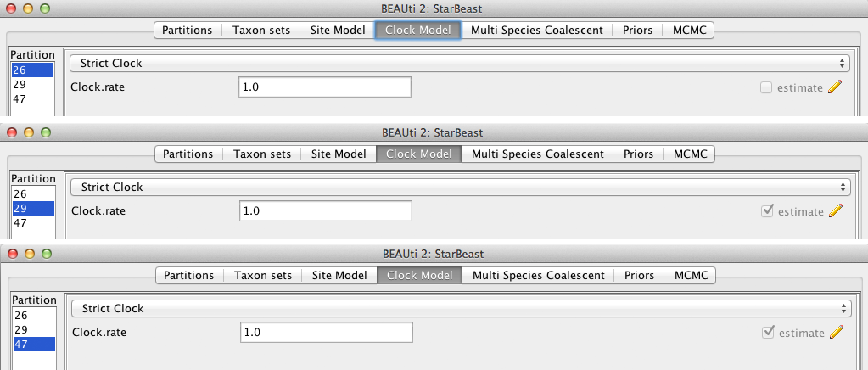This screenshot has width=868, height=370.
Task: Focus the Clock.rate text box in the bottom window
Action: (x=328, y=333)
